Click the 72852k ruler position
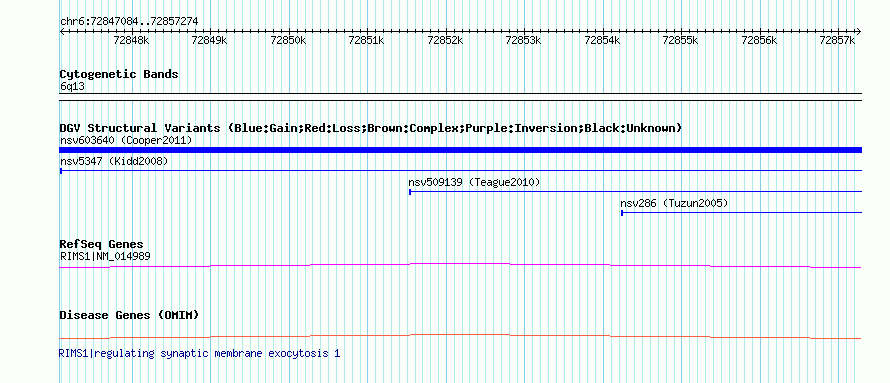The width and height of the screenshot is (890, 383). [446, 40]
